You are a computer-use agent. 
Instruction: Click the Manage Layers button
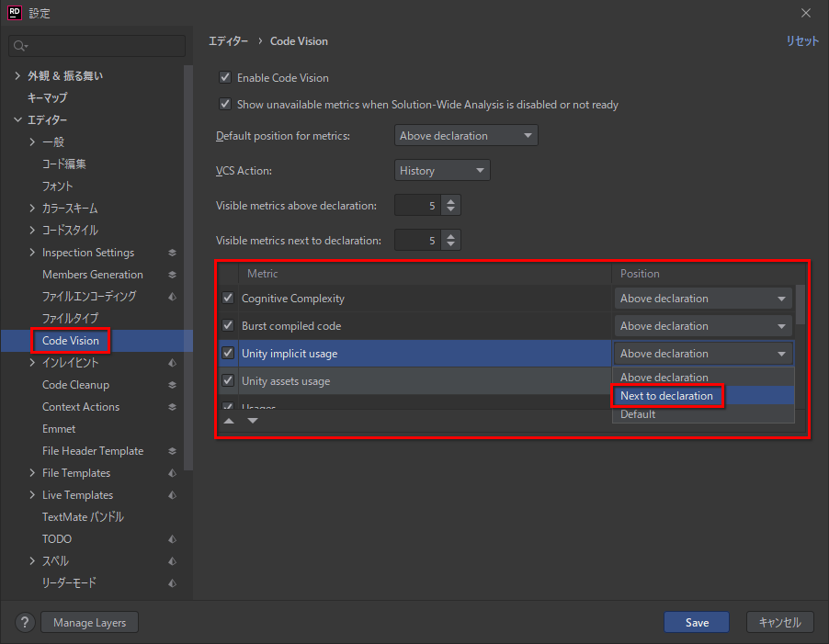click(x=89, y=622)
